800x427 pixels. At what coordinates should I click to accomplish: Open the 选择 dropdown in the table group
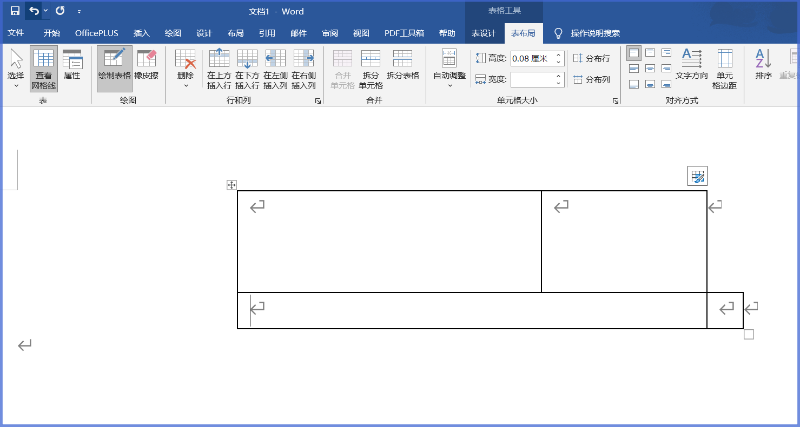click(16, 69)
